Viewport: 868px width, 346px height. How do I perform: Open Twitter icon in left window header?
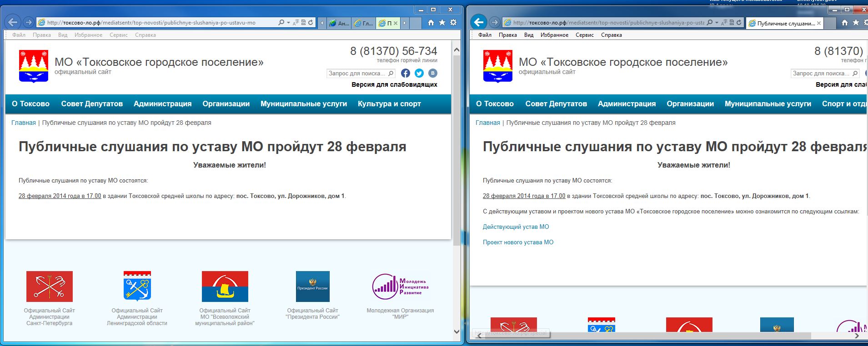(419, 73)
